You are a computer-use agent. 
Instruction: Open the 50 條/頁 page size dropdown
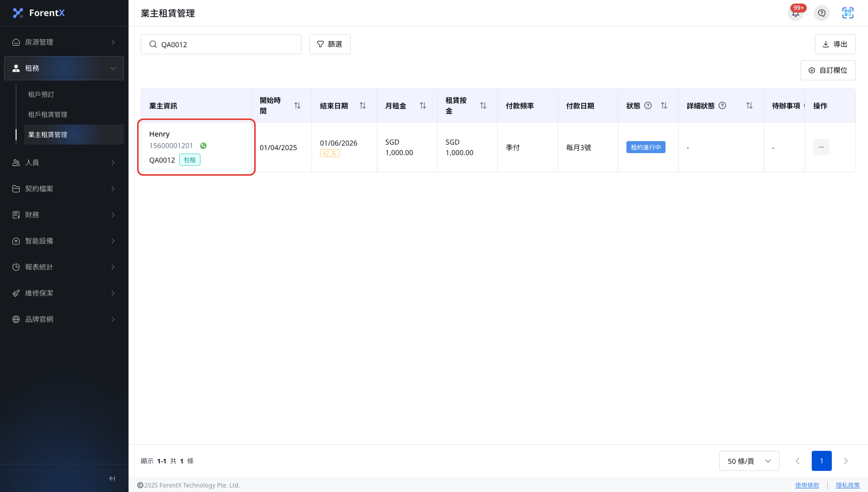(749, 461)
